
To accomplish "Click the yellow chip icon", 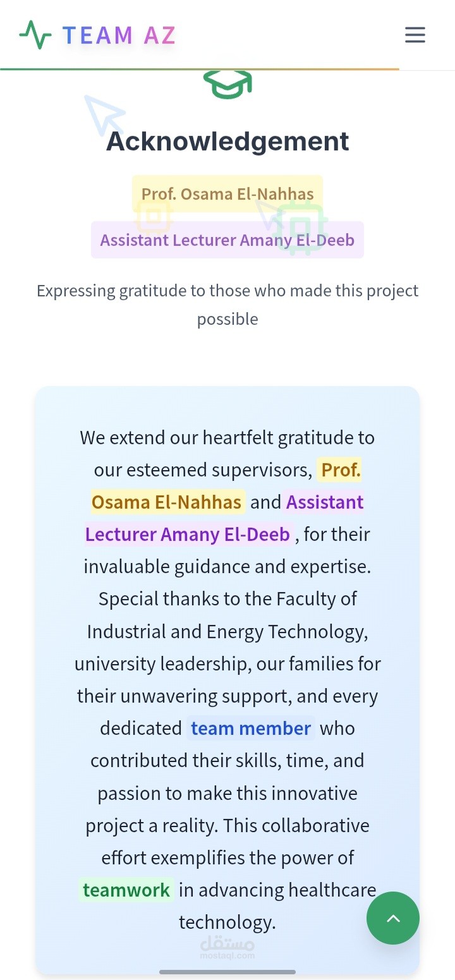I will [154, 217].
